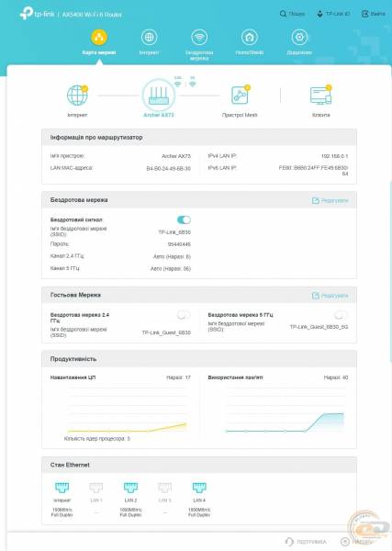Click the tp-link logo

(x=37, y=14)
